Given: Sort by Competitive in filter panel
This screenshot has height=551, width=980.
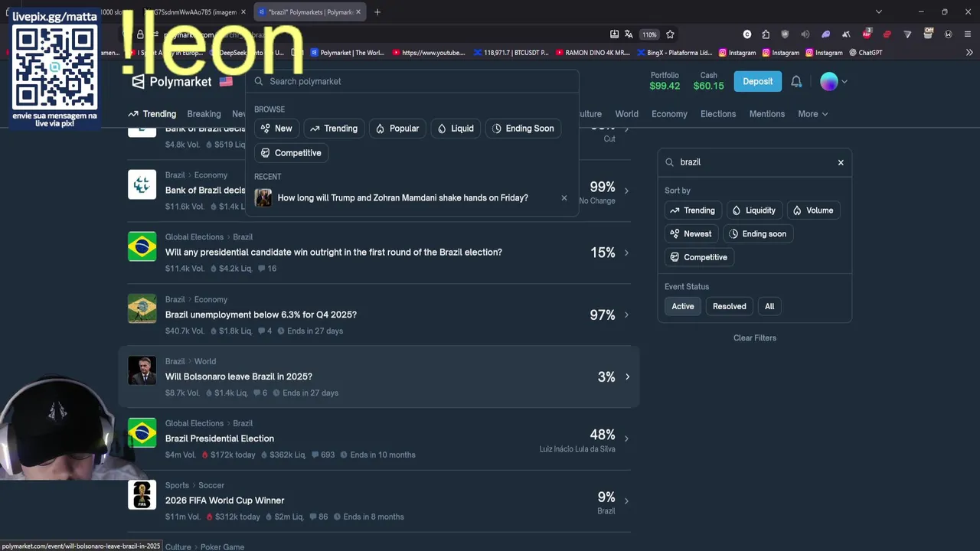Looking at the screenshot, I should [x=699, y=258].
